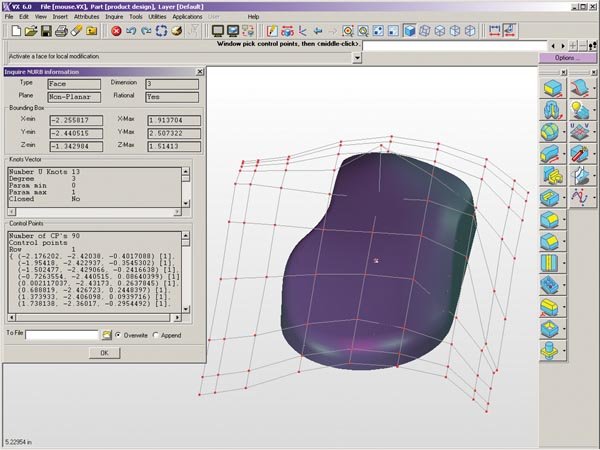Open the Inquire menu
Viewport: 600px width, 450px height.
pyautogui.click(x=114, y=16)
